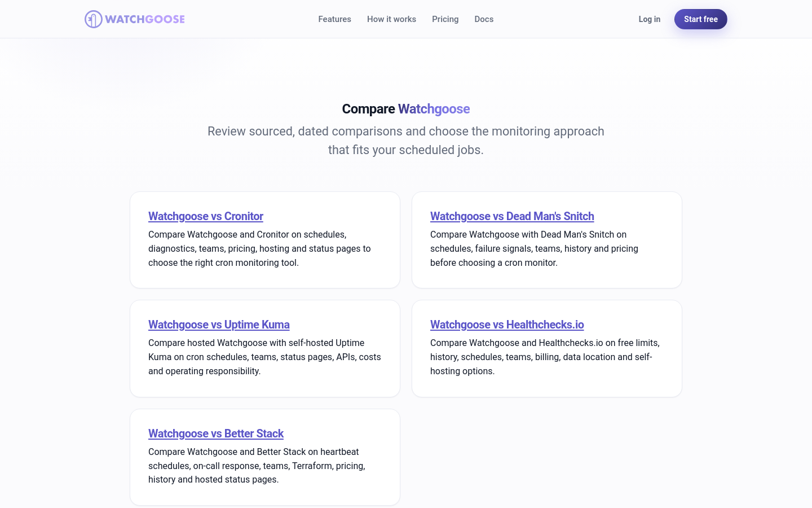Screen dimensions: 812x508
Task: Open Watchgoose vs Cronitor comparison
Action: pyautogui.click(x=206, y=216)
